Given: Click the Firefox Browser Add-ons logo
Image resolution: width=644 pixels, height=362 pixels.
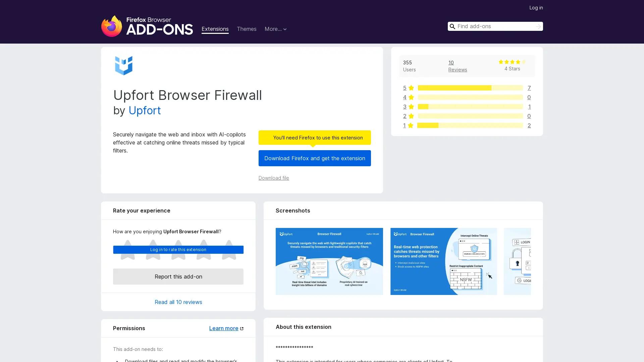Looking at the screenshot, I should coord(147,26).
